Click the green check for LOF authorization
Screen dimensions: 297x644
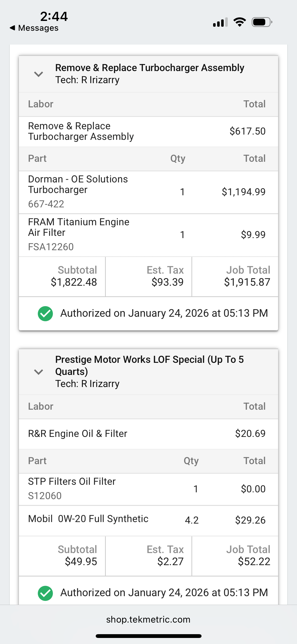pos(45,593)
